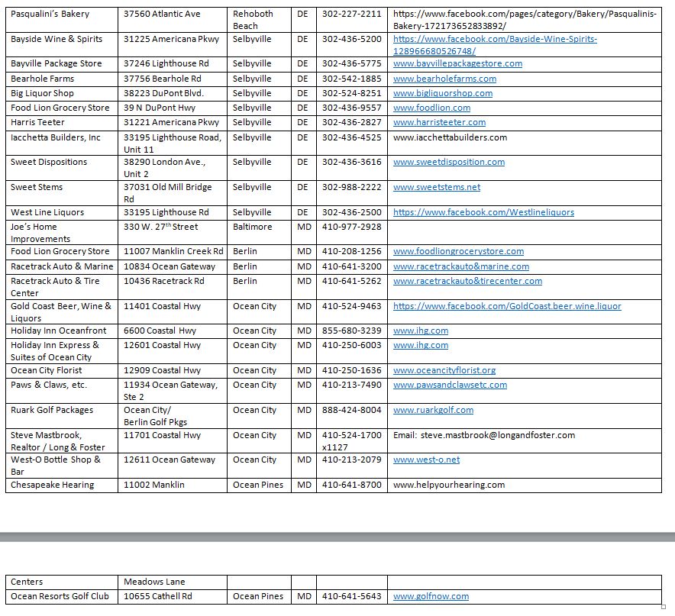Click phone number 855-680-3239
Screen dimensions: 675x616
[352, 331]
